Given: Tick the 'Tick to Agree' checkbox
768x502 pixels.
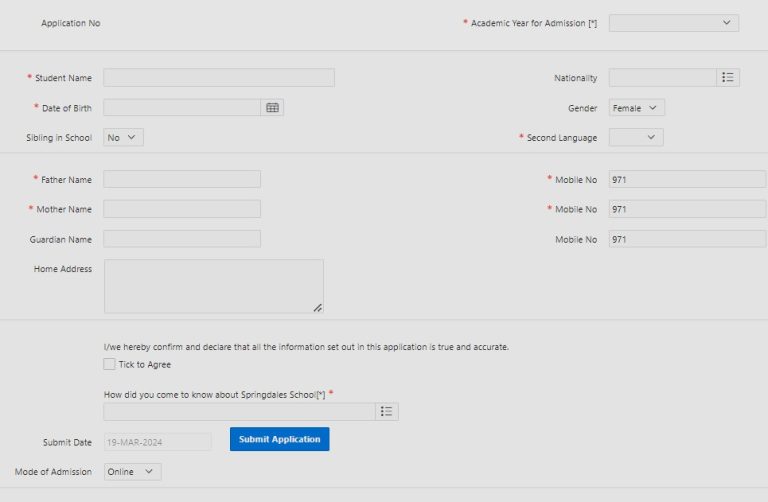Looking at the screenshot, I should (x=110, y=365).
